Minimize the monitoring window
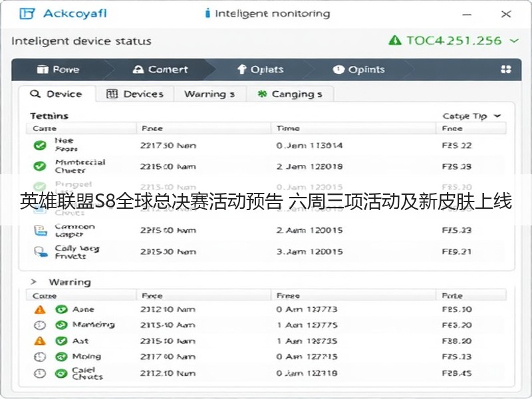Viewport: 532px width, 399px height. (x=467, y=14)
